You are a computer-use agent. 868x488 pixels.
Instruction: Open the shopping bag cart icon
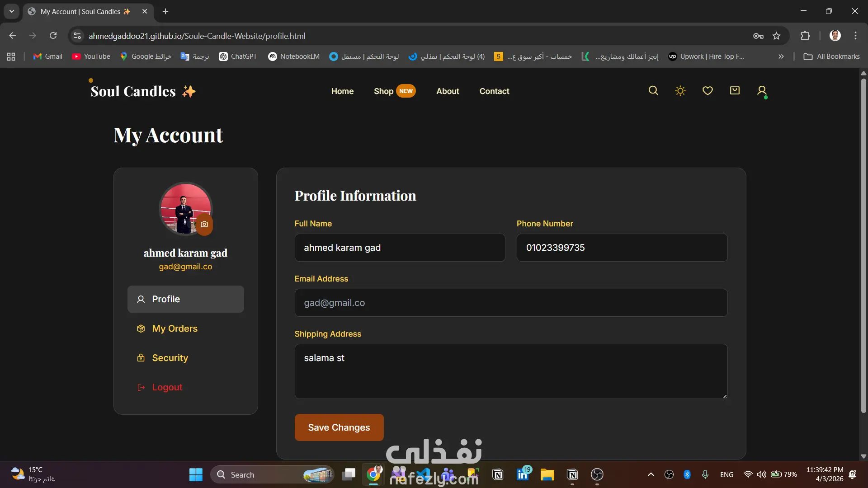[x=735, y=91]
